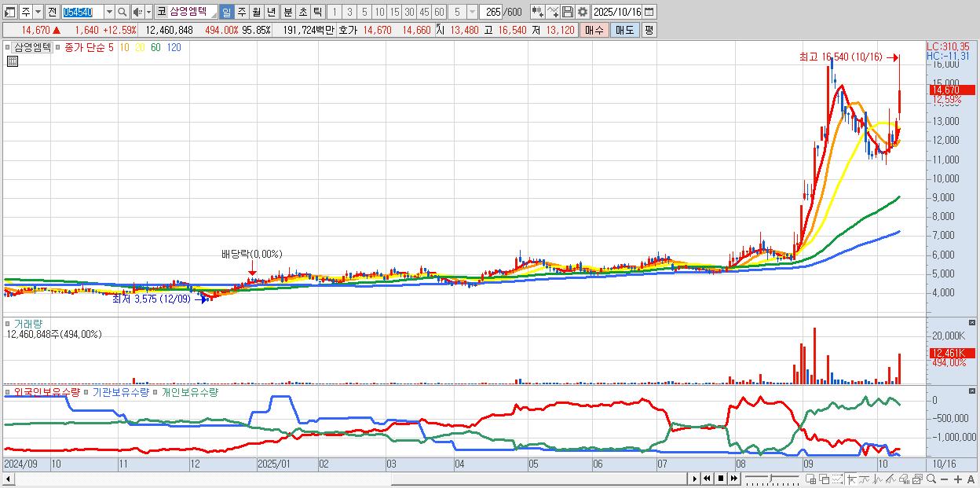Select interval 60 toggle button
The height and width of the screenshot is (488, 980).
click(439, 12)
